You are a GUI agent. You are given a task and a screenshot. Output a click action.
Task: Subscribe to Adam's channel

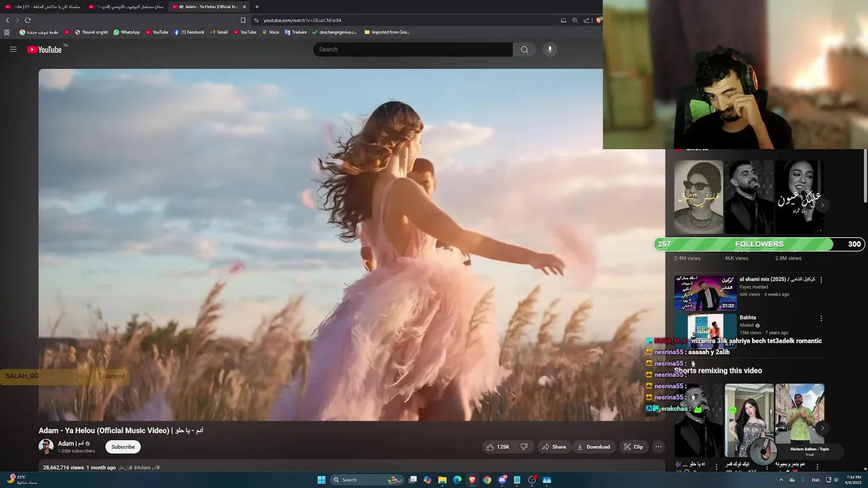(123, 447)
